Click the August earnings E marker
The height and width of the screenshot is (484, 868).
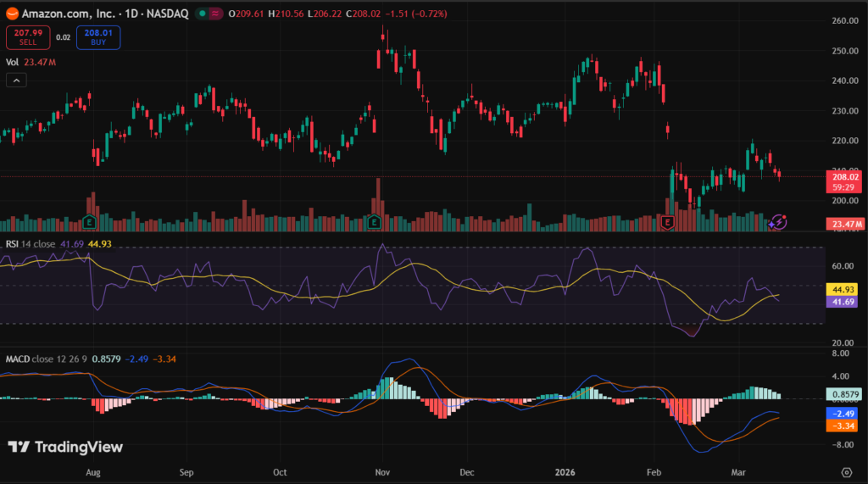point(89,222)
